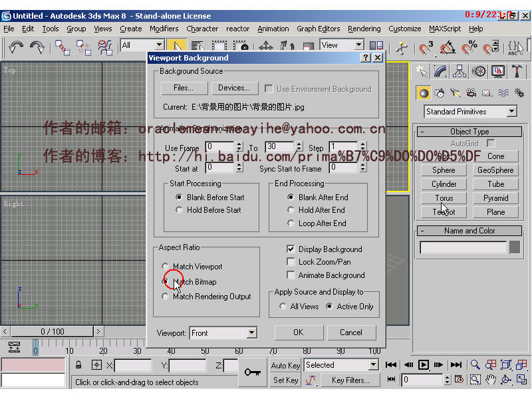This screenshot has width=532, height=399.
Task: Enable the Animate Background checkbox
Action: tap(291, 275)
